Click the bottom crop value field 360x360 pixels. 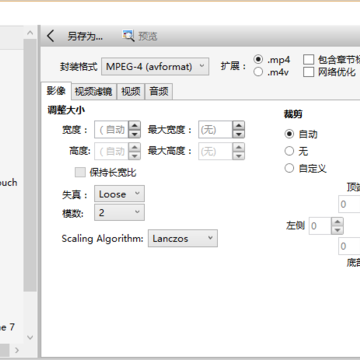coord(349,247)
